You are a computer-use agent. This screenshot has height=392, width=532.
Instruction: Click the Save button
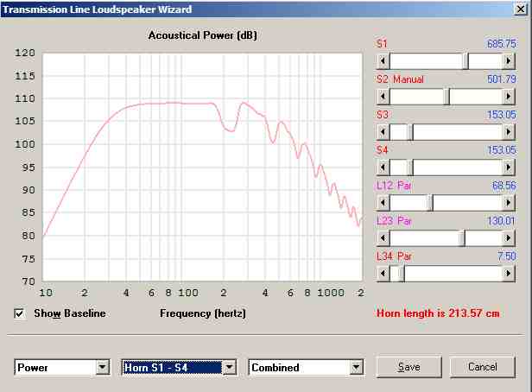pos(409,367)
